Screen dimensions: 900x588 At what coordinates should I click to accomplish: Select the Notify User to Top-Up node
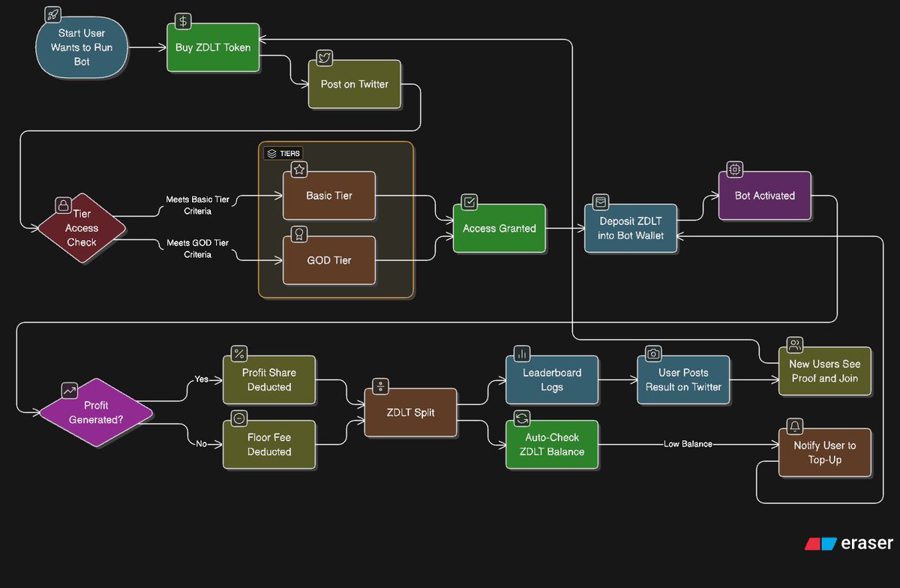tap(825, 452)
